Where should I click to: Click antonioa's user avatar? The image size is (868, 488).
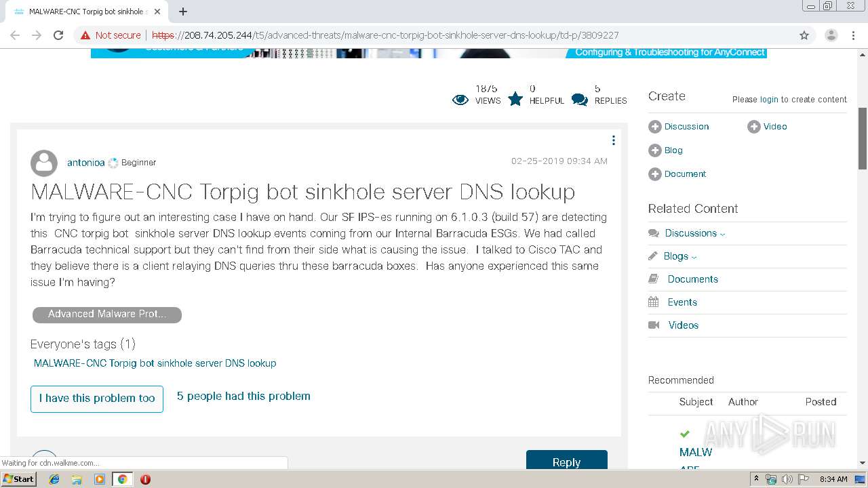pos(44,163)
